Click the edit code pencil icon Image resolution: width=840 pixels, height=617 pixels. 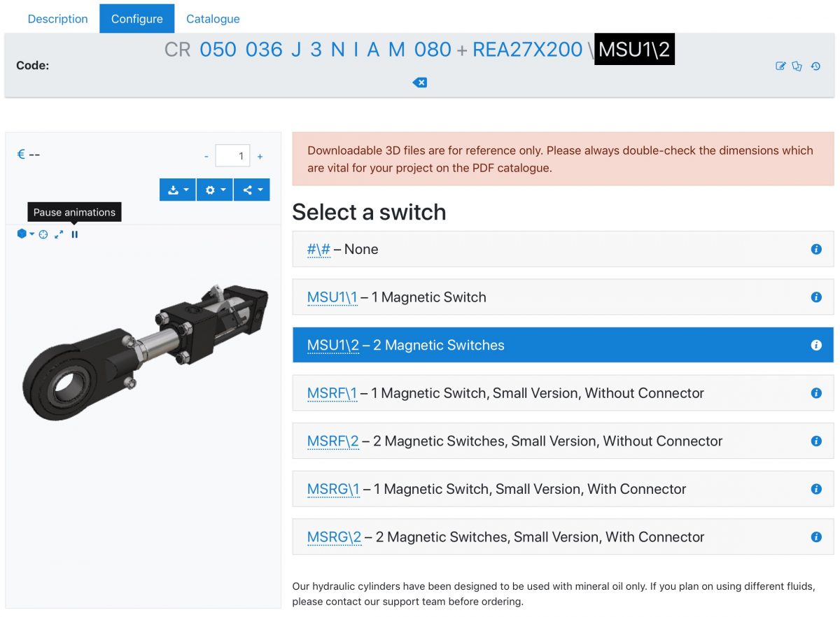[780, 66]
